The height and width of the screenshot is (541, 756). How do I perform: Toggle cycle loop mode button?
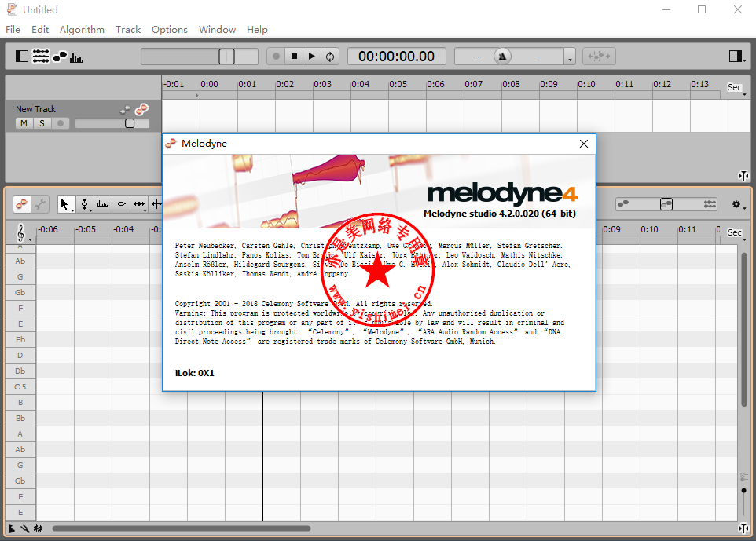(x=330, y=57)
